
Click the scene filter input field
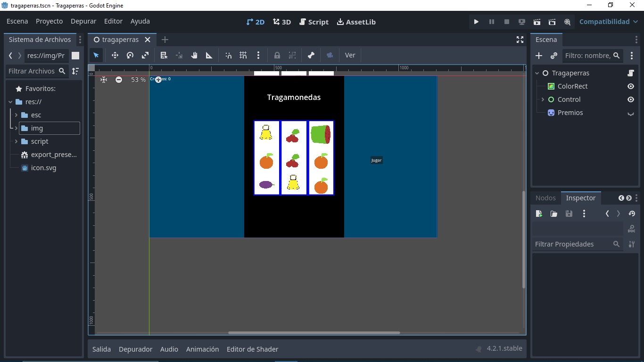(x=589, y=56)
